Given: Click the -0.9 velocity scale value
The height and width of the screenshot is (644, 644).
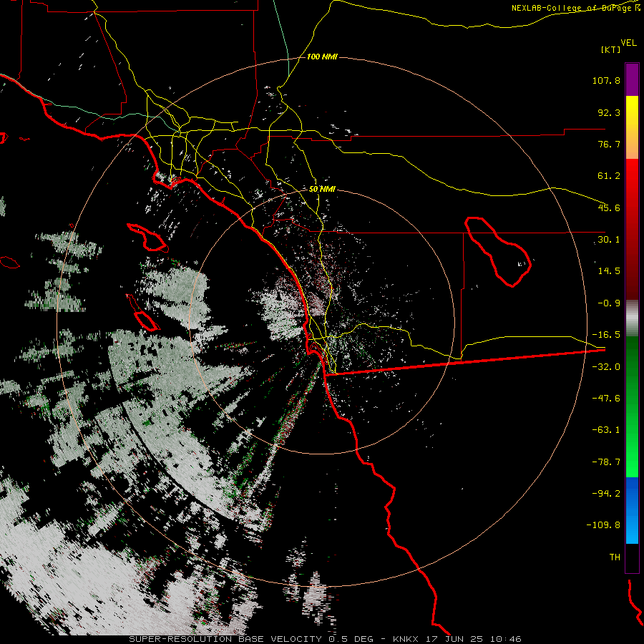Looking at the screenshot, I should point(609,303).
